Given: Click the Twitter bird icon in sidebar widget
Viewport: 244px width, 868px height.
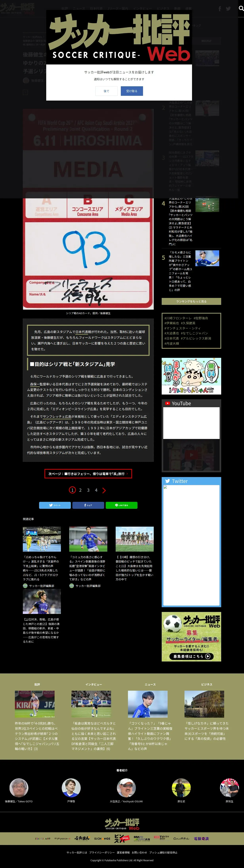Looking at the screenshot, I should point(167,481).
